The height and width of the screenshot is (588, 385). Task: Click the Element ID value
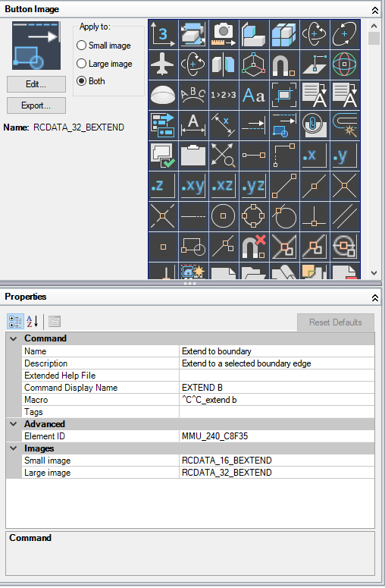point(277,436)
